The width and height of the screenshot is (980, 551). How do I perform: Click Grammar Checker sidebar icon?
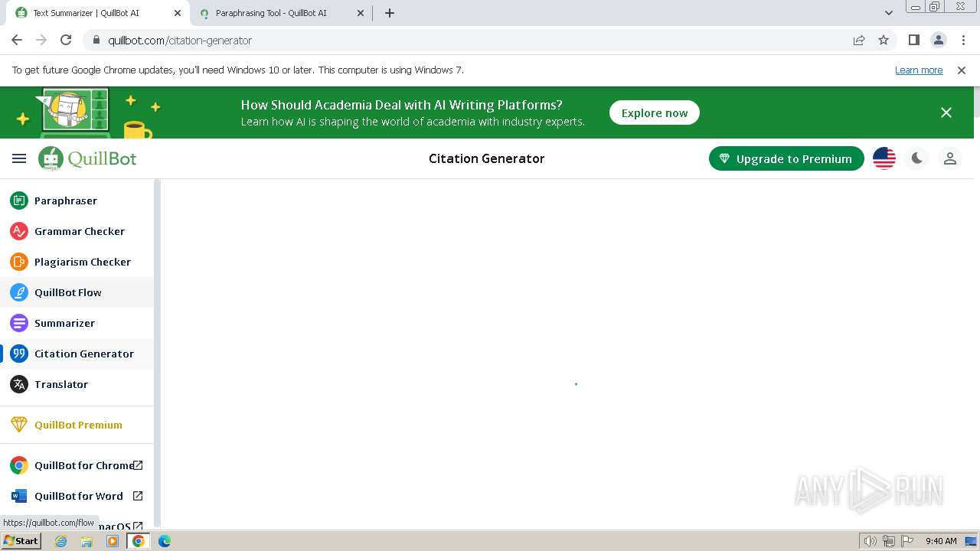[19, 231]
